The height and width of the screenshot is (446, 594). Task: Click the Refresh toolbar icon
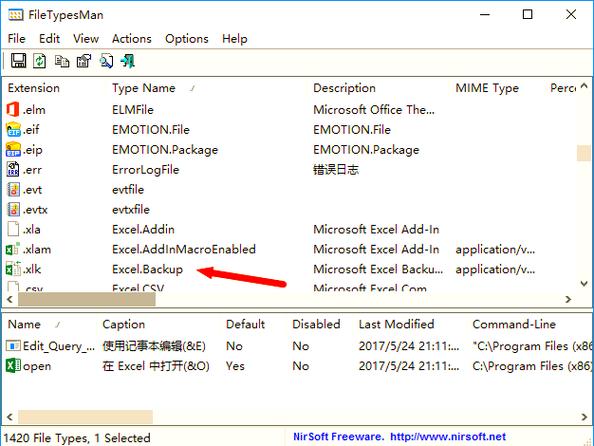point(39,61)
